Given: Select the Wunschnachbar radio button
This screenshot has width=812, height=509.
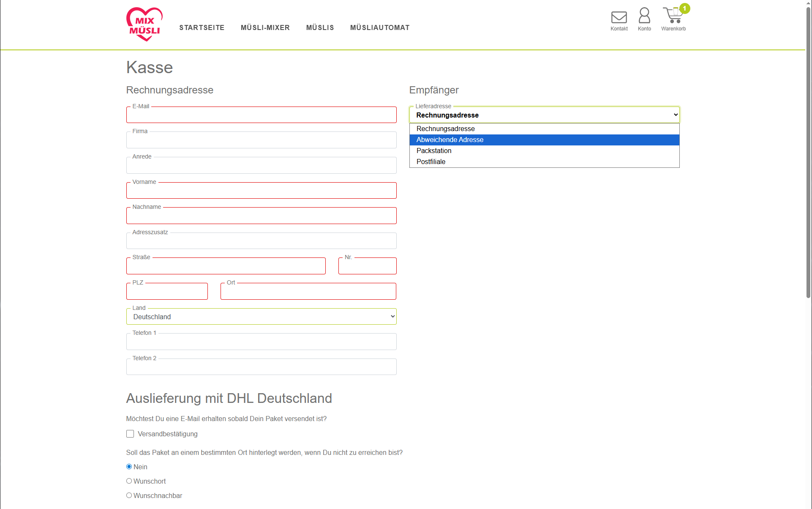Looking at the screenshot, I should (x=129, y=495).
